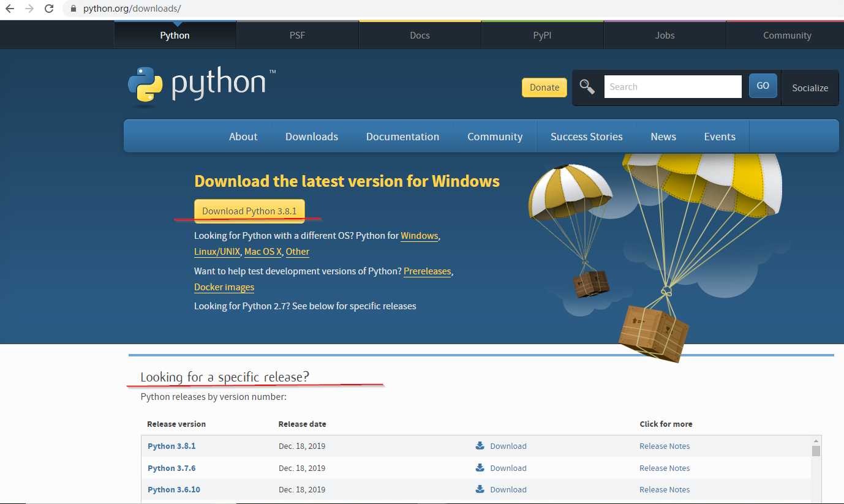The height and width of the screenshot is (504, 844).
Task: Go back with browser back arrow
Action: (10, 9)
